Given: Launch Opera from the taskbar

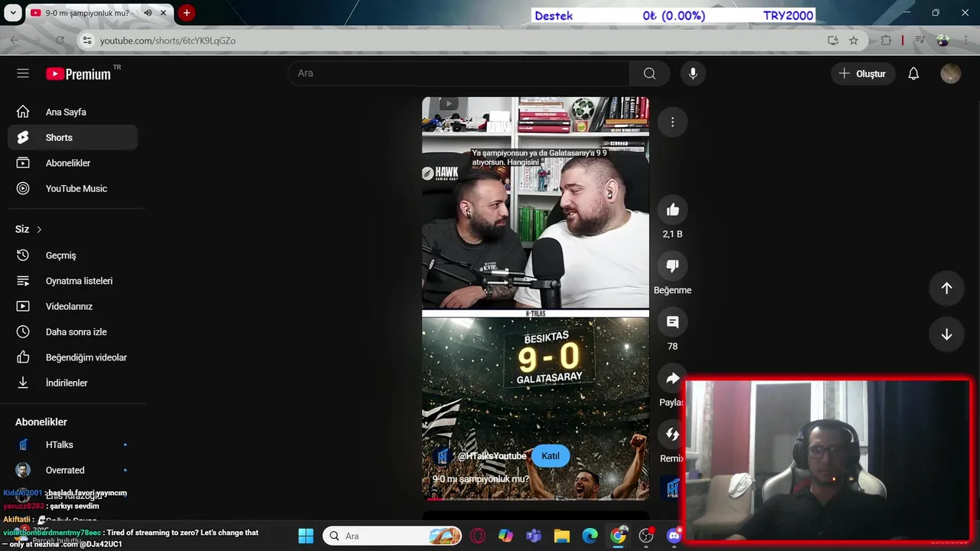Looking at the screenshot, I should click(x=478, y=536).
